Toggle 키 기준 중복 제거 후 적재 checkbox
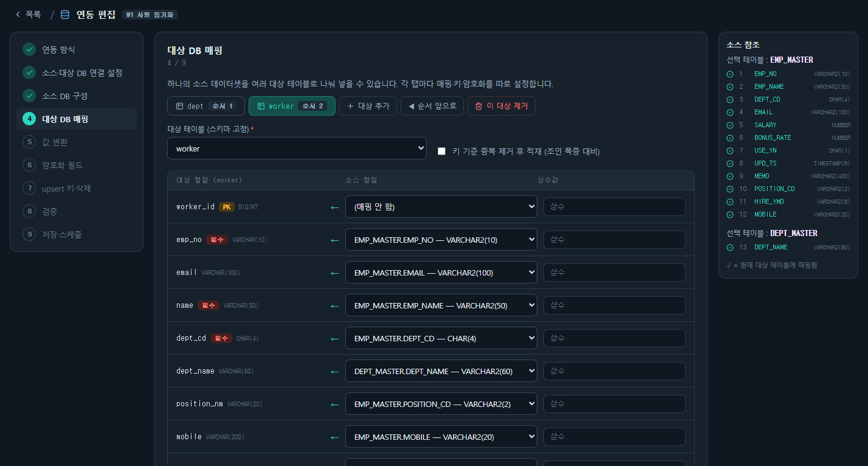 (x=442, y=151)
